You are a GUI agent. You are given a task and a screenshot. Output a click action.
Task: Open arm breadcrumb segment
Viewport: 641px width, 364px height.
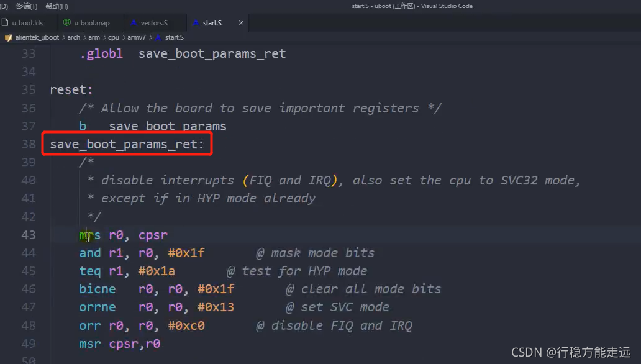pyautogui.click(x=94, y=37)
